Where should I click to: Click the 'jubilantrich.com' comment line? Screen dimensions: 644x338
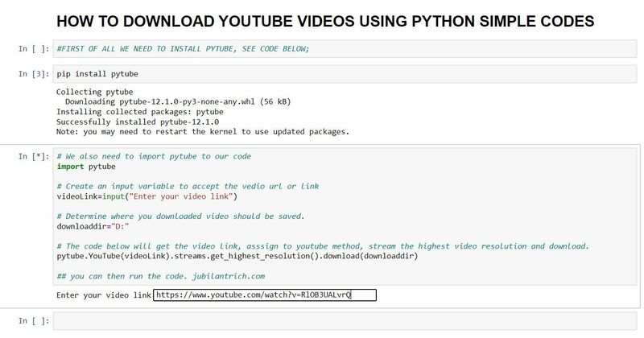160,276
